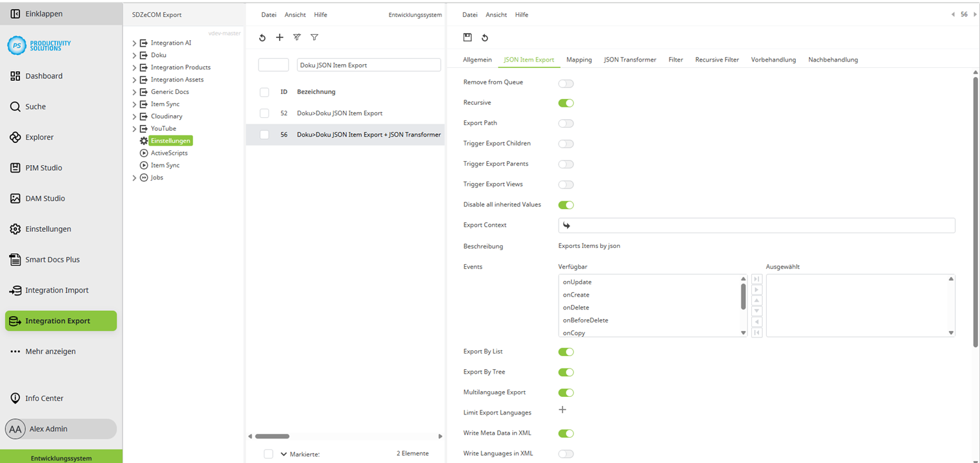Disable the Recursive toggle
The image size is (980, 463).
(x=565, y=103)
